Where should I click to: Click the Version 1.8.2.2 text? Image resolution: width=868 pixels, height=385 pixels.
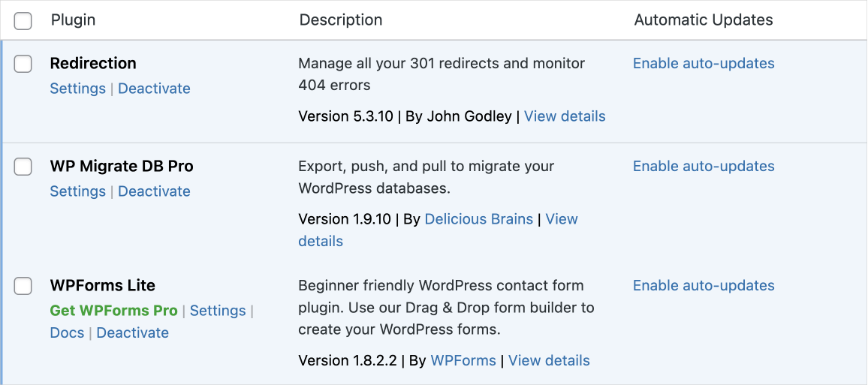click(x=348, y=361)
